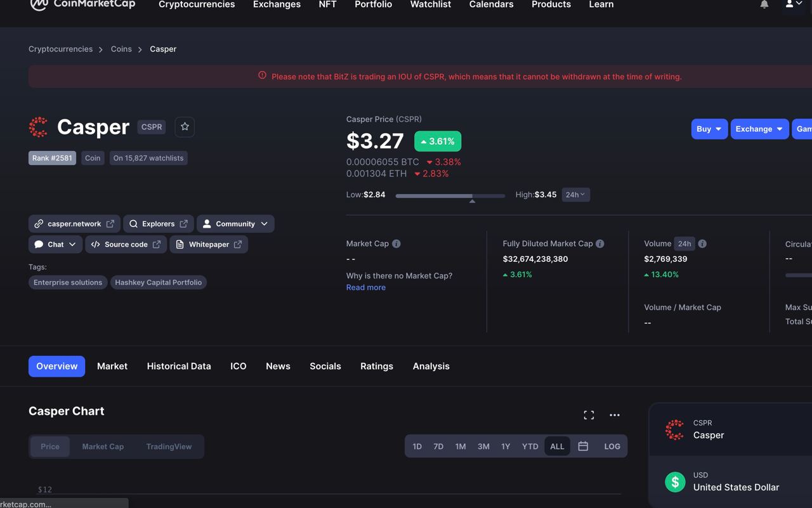This screenshot has width=812, height=508.
Task: Open the Calendars nav menu
Action: pos(491,4)
